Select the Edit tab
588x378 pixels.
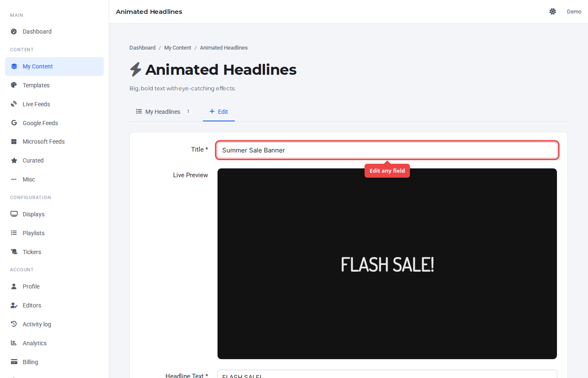(x=219, y=112)
